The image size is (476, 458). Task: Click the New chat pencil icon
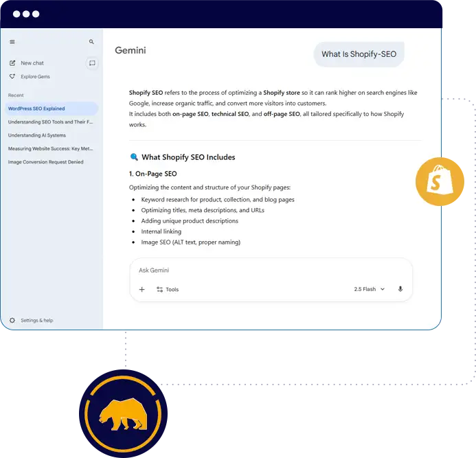coord(12,63)
